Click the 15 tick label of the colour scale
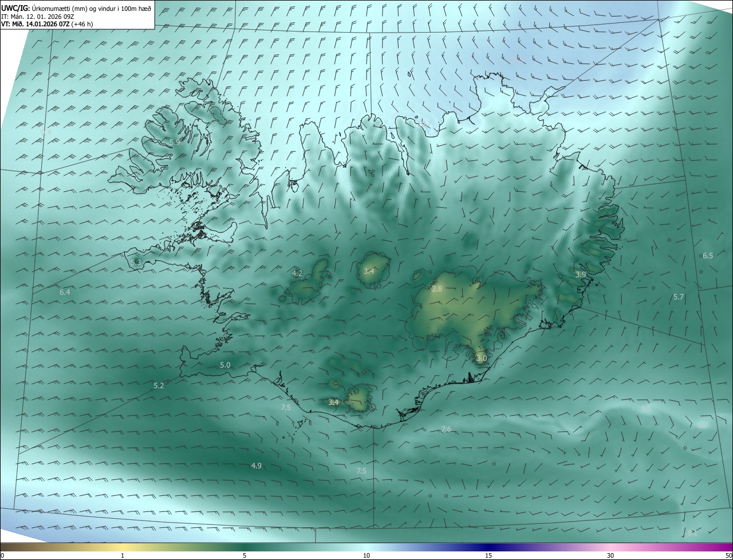This screenshot has height=560, width=733. (488, 555)
